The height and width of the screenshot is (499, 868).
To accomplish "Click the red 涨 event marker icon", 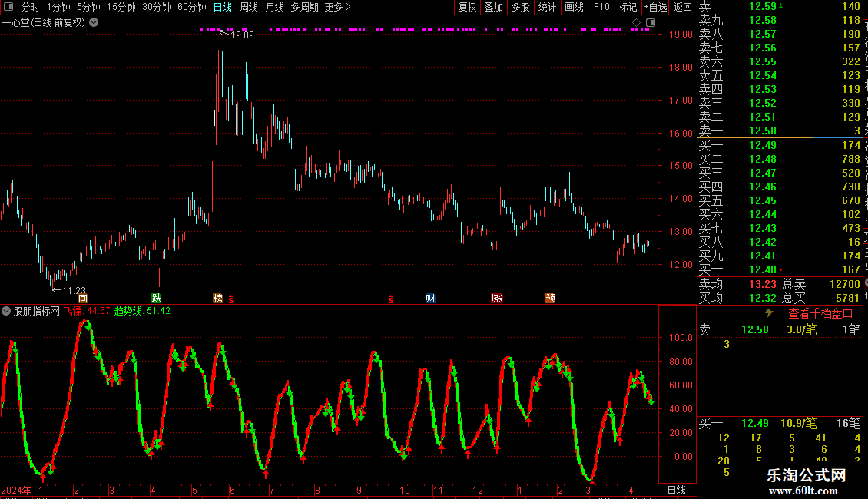I will tap(496, 298).
